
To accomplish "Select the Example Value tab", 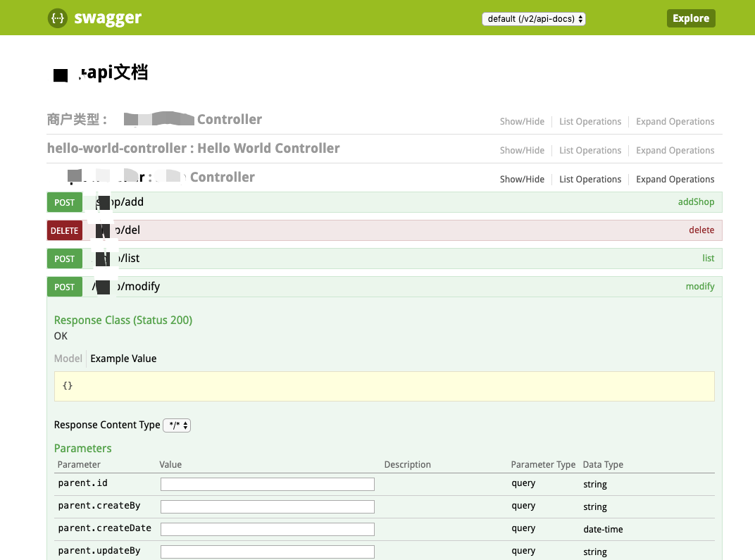I will (123, 359).
